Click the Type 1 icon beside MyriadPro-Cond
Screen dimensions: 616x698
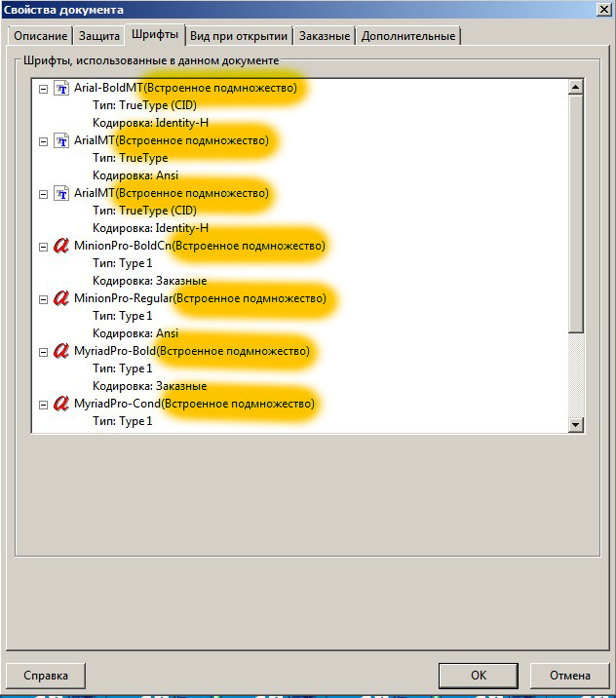point(61,404)
